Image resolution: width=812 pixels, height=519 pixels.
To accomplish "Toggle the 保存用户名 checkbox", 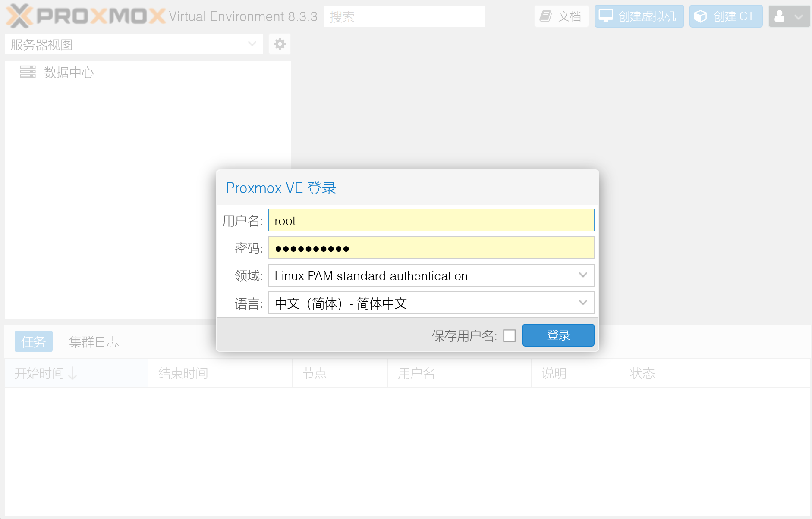I will coord(510,335).
